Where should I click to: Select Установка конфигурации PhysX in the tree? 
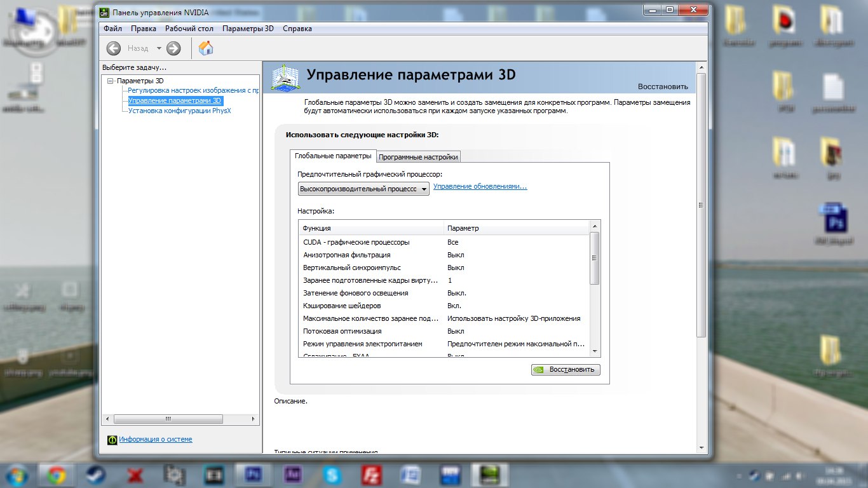(179, 111)
